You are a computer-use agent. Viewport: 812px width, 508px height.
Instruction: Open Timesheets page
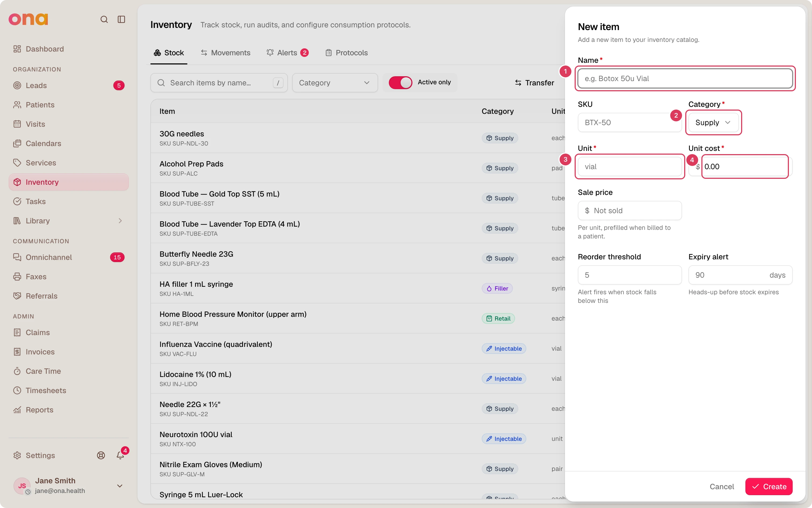point(68,390)
